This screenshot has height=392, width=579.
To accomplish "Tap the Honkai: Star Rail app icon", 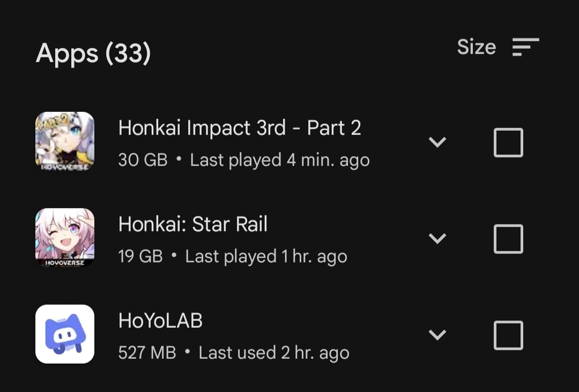I will [x=64, y=238].
